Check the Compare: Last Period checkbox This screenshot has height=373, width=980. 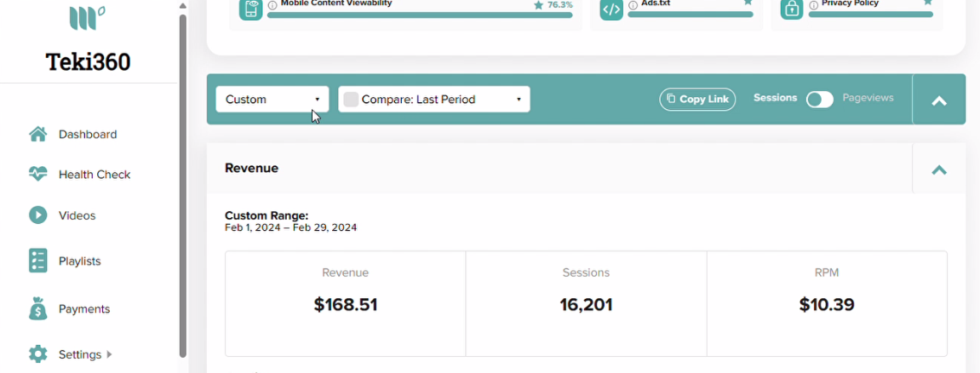[x=352, y=100]
